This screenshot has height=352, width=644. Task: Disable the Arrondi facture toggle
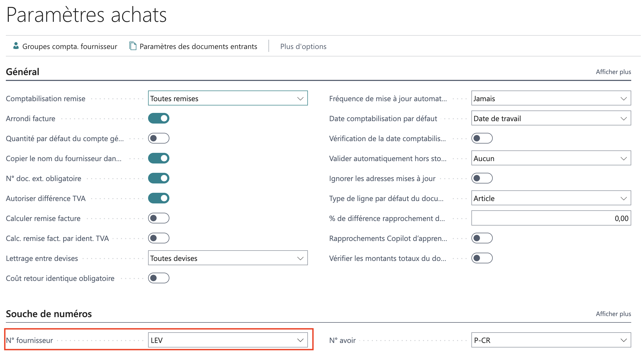pos(159,118)
